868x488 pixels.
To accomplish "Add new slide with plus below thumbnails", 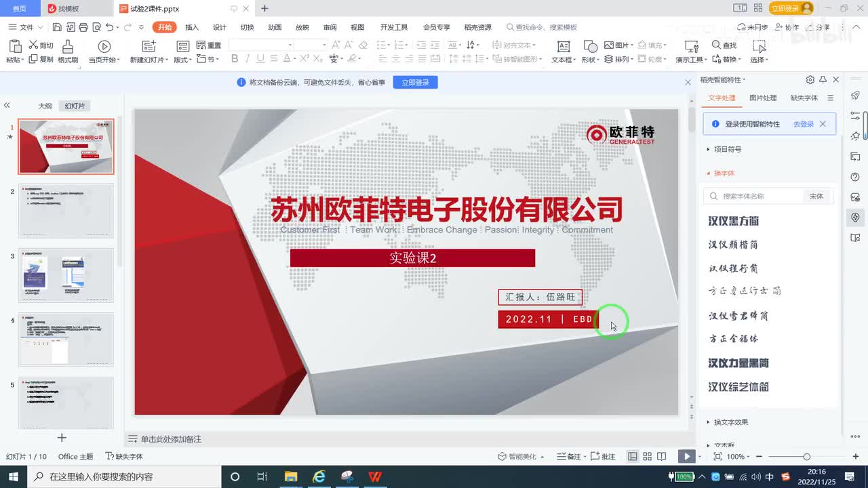I will coord(62,438).
